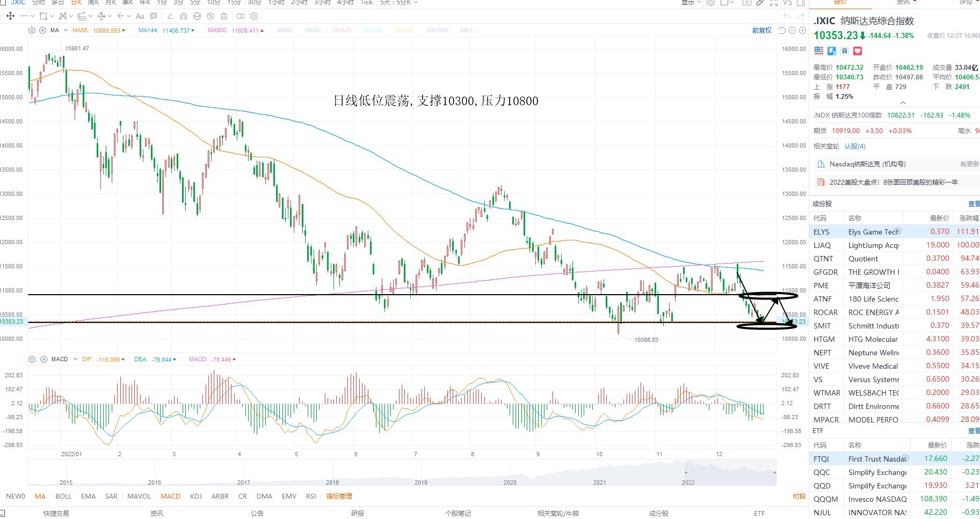Enable the faded MA30 line
The width and height of the screenshot is (980, 519).
click(x=285, y=31)
